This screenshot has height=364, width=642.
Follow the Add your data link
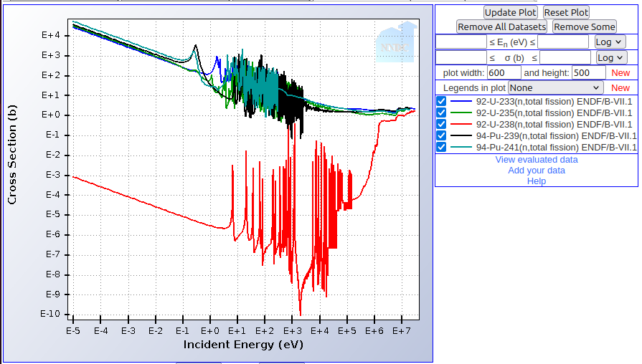(536, 171)
